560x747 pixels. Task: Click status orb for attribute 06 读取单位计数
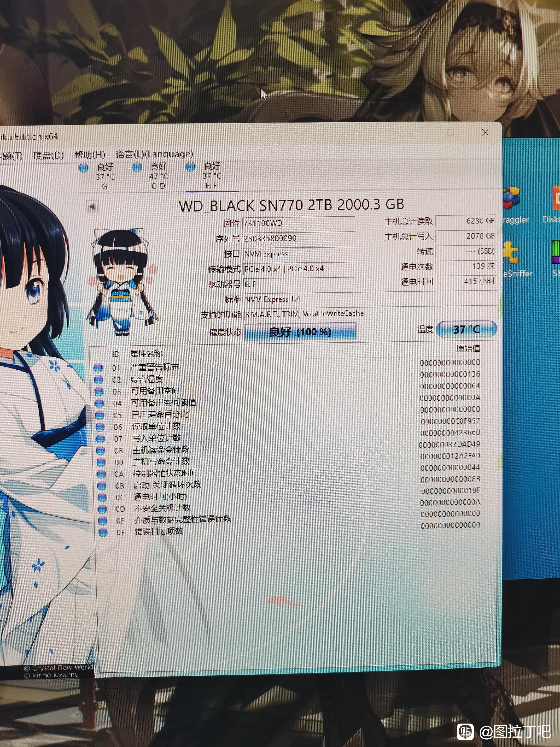click(100, 427)
